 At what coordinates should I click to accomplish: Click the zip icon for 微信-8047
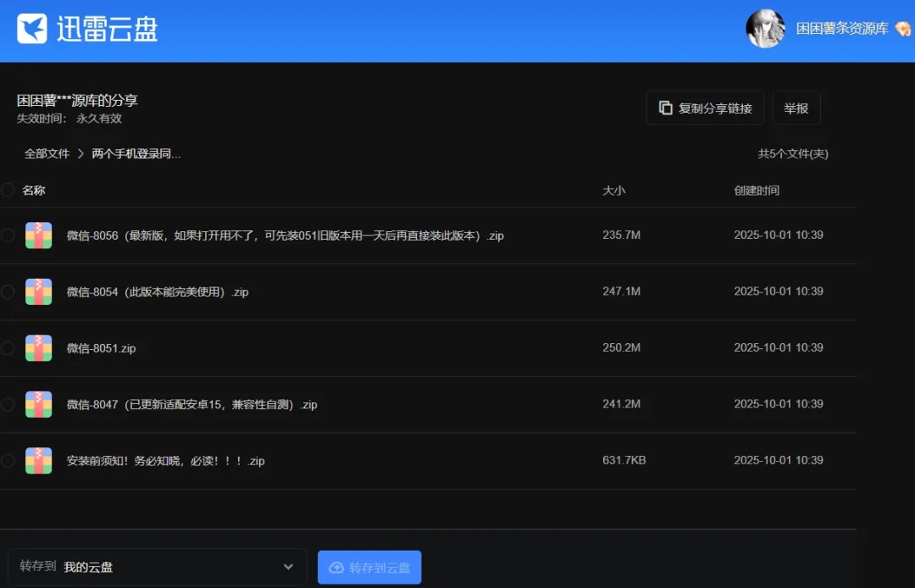pyautogui.click(x=38, y=404)
